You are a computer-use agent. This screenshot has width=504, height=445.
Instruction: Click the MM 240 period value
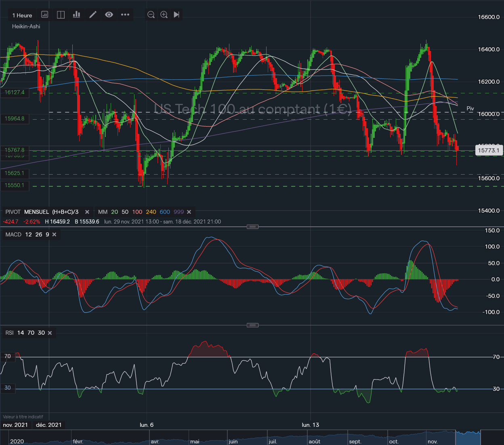[x=151, y=212]
